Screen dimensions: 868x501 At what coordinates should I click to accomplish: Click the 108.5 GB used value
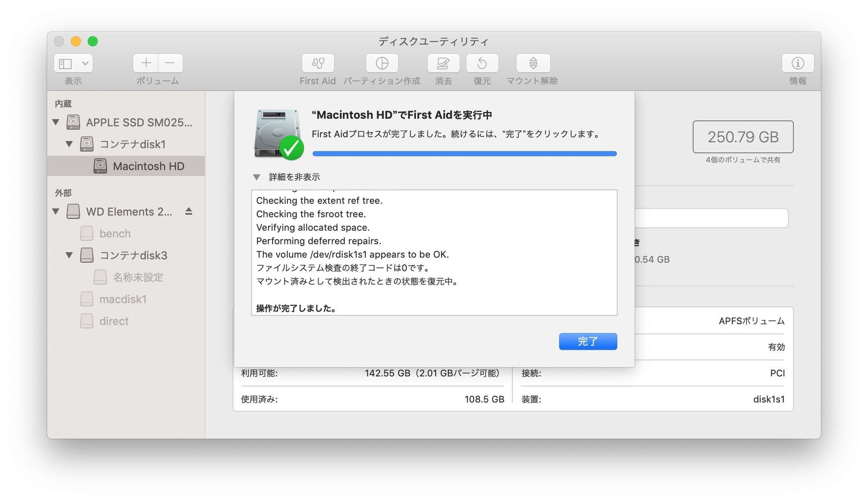(x=484, y=399)
